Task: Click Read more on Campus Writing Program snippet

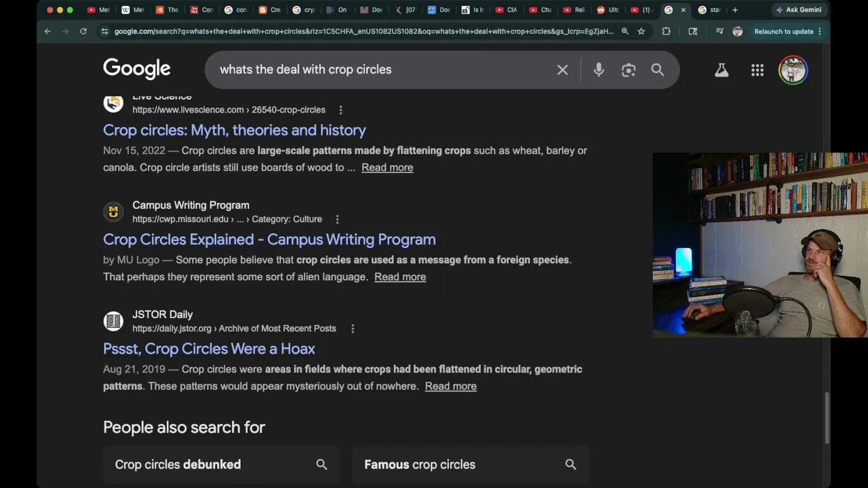Action: click(x=400, y=277)
